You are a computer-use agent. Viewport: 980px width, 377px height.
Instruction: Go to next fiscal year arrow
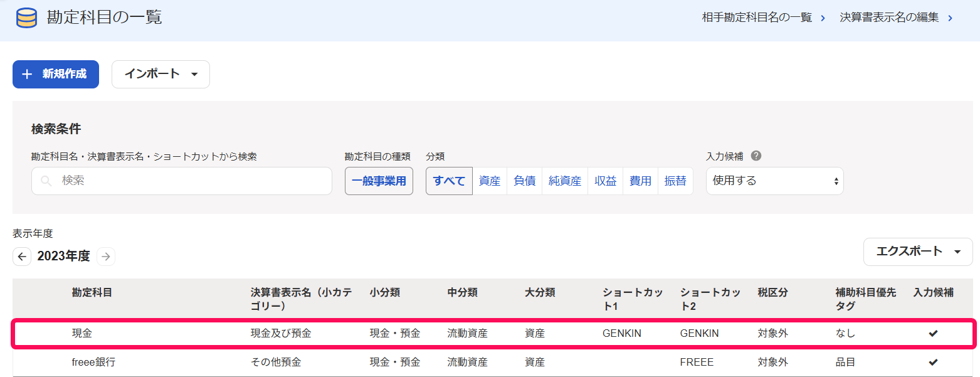pyautogui.click(x=106, y=257)
